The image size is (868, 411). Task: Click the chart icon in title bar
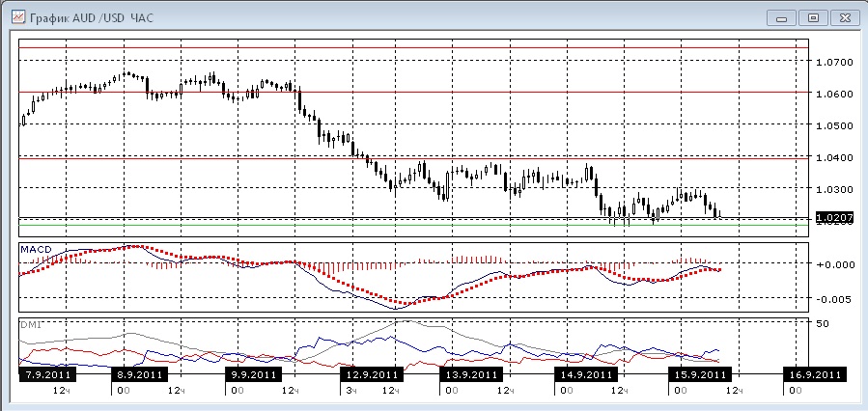[x=18, y=17]
